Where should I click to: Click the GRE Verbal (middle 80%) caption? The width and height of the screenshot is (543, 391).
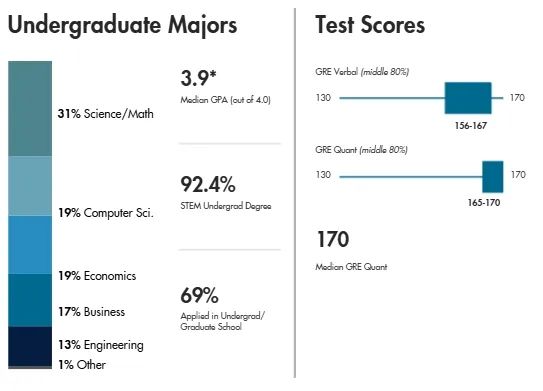click(362, 72)
